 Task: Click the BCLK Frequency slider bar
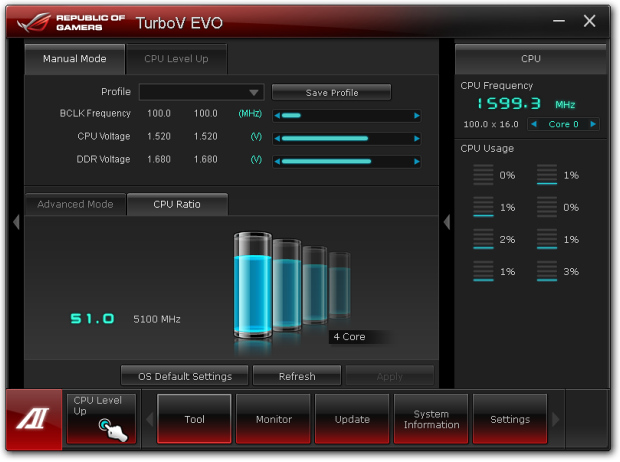coord(347,116)
